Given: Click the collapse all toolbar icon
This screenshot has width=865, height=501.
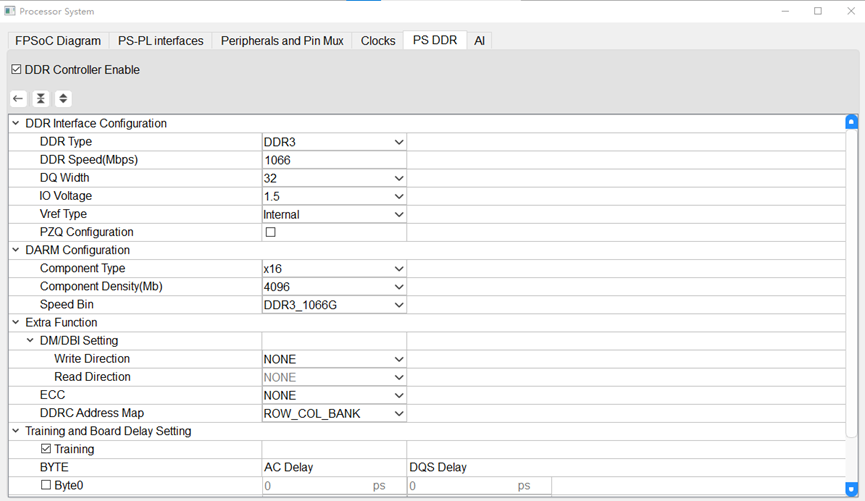Looking at the screenshot, I should tap(41, 99).
